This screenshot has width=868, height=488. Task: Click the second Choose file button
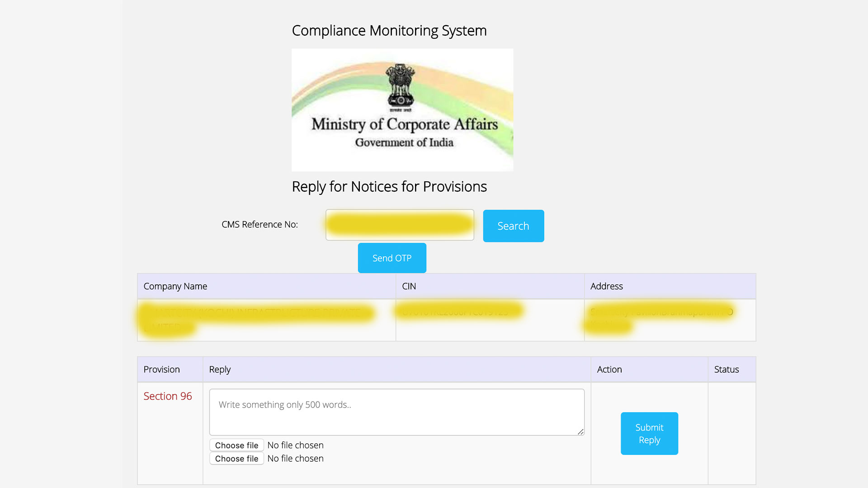tap(236, 458)
